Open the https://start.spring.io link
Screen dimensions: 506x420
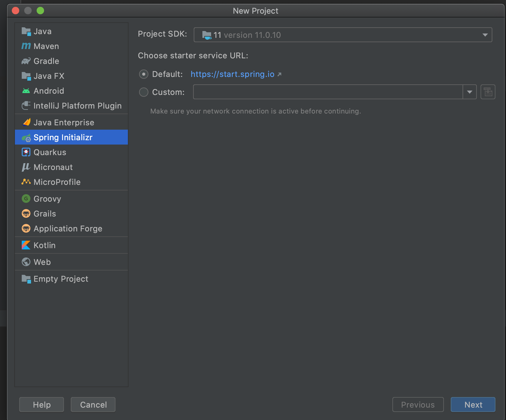pos(233,74)
